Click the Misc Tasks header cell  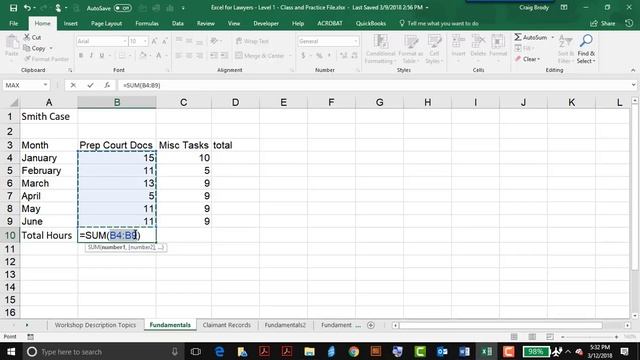[184, 145]
